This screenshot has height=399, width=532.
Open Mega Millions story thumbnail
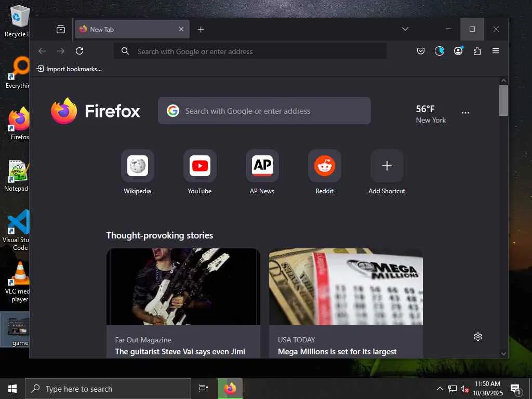pyautogui.click(x=345, y=287)
